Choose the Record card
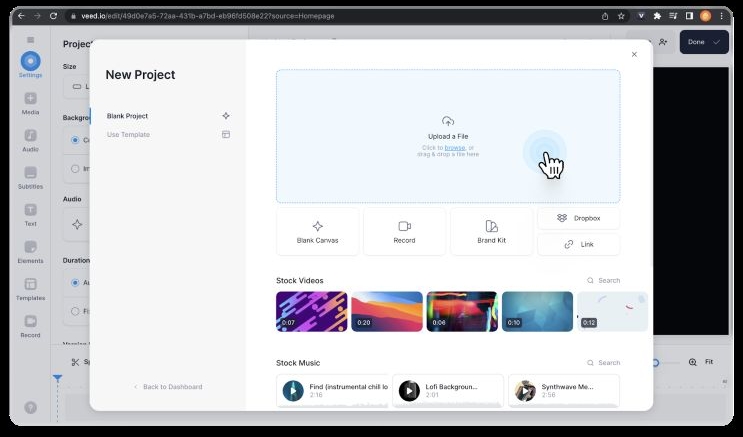743x437 pixels. tap(404, 232)
